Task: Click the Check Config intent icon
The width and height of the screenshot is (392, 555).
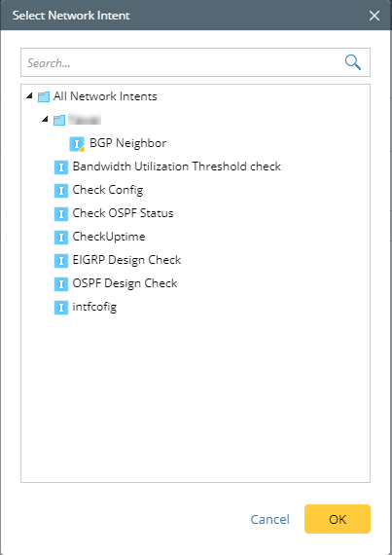Action: [61, 191]
